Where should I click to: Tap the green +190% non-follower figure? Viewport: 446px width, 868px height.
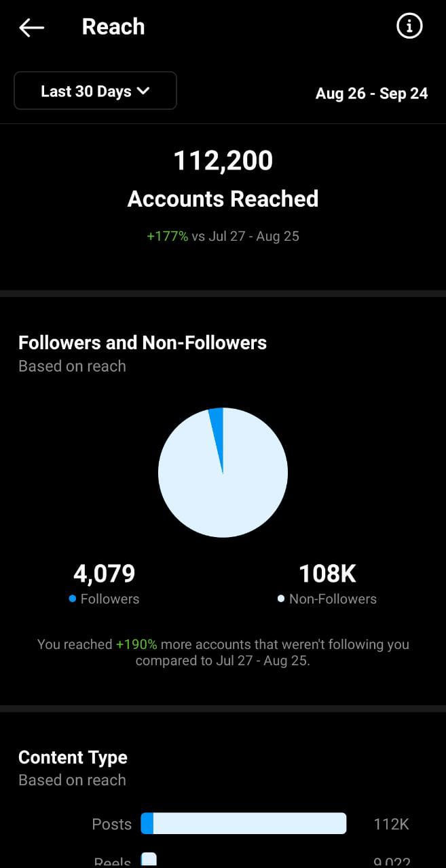[136, 644]
